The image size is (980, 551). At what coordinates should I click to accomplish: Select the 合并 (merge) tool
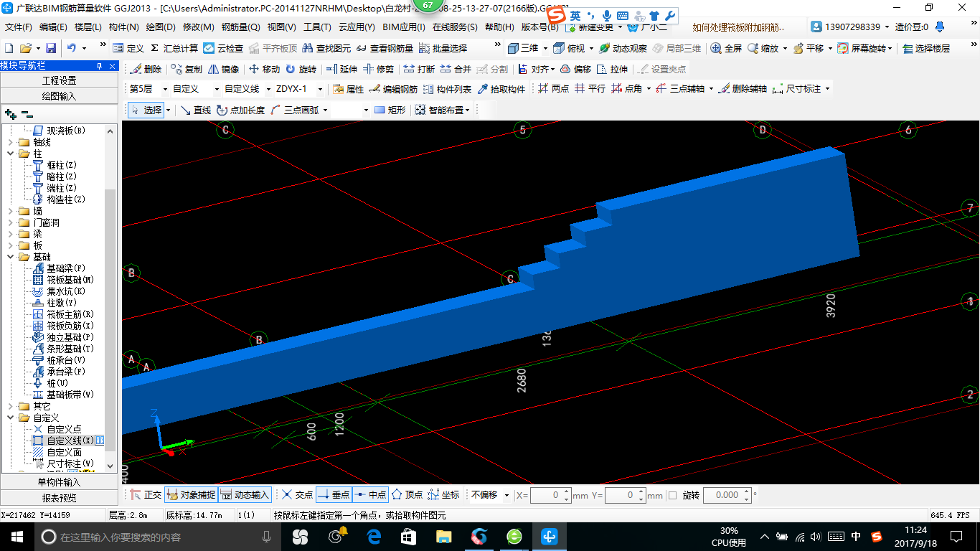pos(456,70)
